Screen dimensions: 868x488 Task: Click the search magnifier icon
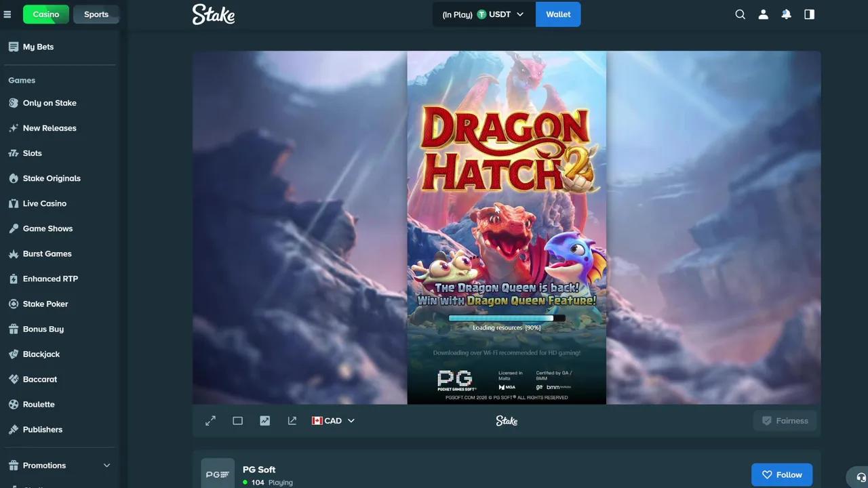[741, 14]
